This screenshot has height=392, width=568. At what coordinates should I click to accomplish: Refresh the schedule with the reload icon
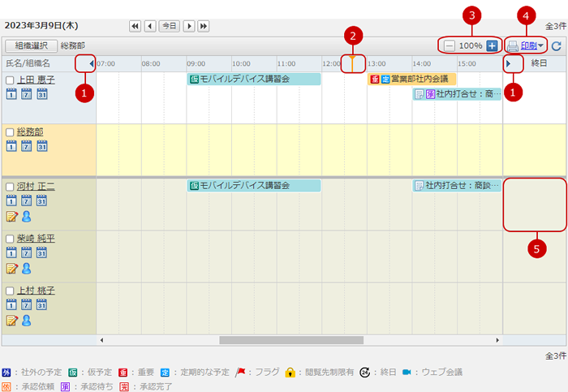(557, 46)
